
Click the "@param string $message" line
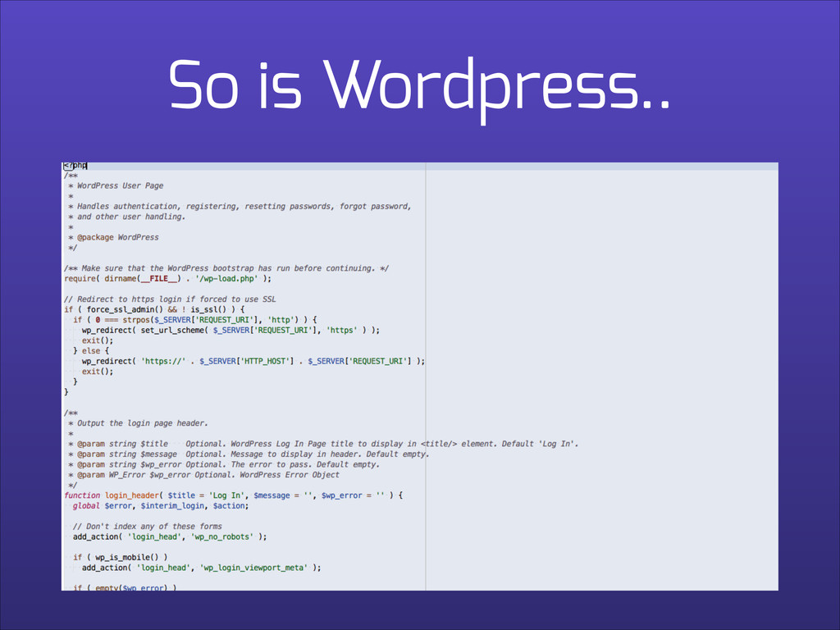[249, 454]
